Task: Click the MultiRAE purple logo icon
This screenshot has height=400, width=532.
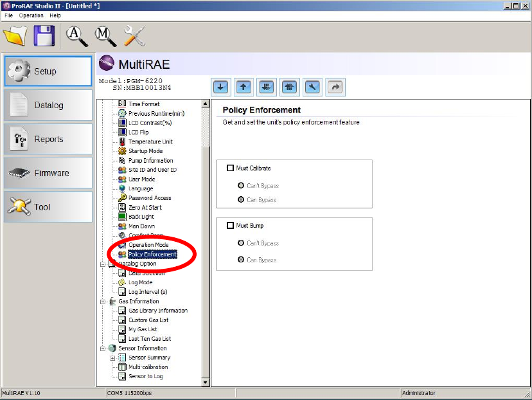Action: point(107,63)
